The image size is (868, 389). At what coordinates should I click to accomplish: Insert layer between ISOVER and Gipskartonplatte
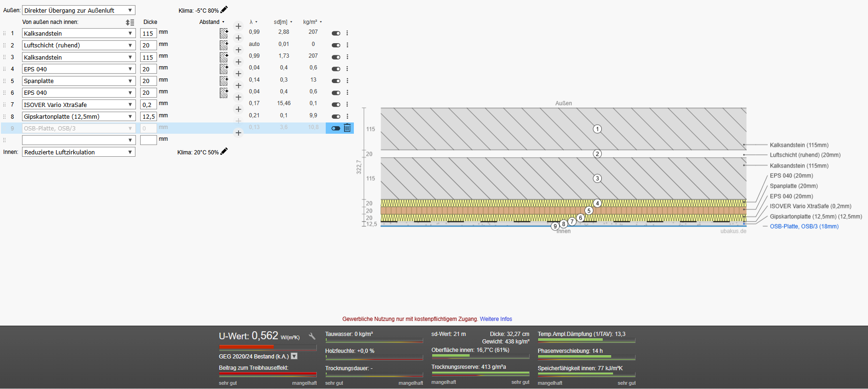238,109
